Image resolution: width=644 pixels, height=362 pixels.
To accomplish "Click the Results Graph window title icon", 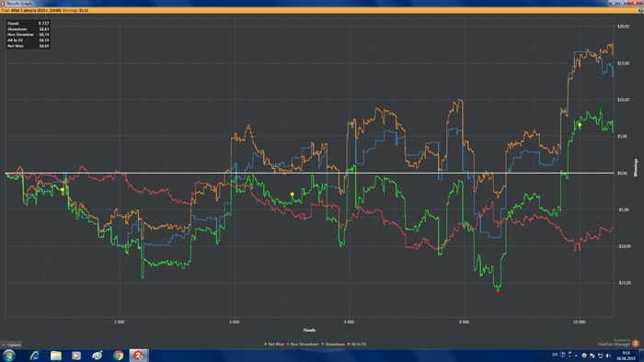I will tap(3, 3).
